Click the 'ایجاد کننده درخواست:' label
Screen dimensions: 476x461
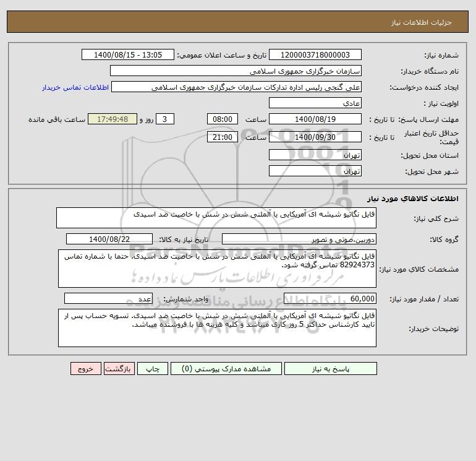tap(424, 87)
